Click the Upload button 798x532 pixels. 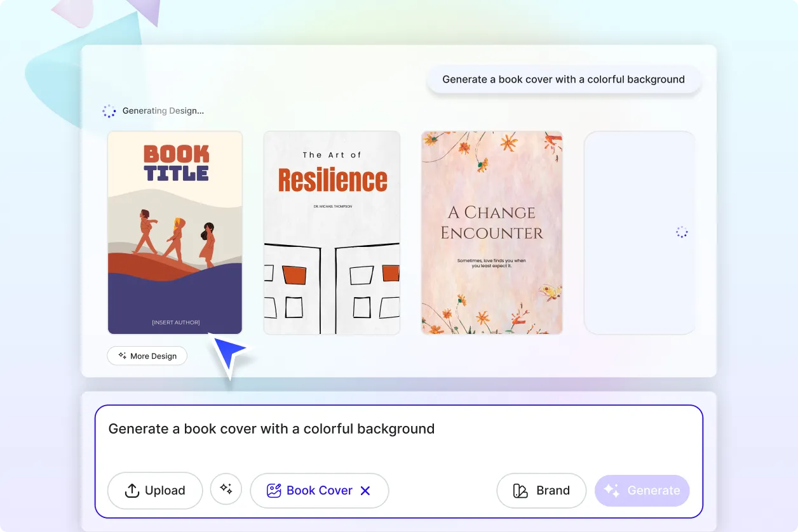coord(155,490)
